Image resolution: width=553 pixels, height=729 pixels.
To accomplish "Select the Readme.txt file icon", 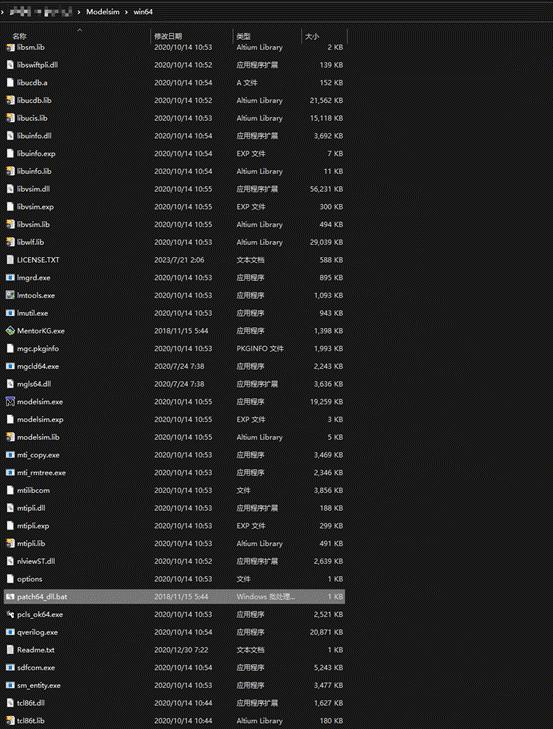I will pos(10,650).
